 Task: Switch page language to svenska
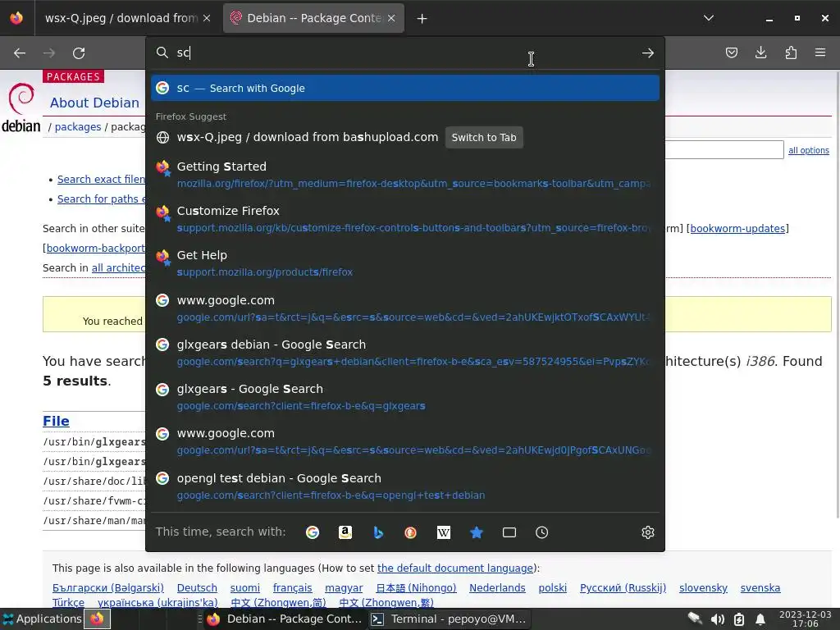click(760, 587)
